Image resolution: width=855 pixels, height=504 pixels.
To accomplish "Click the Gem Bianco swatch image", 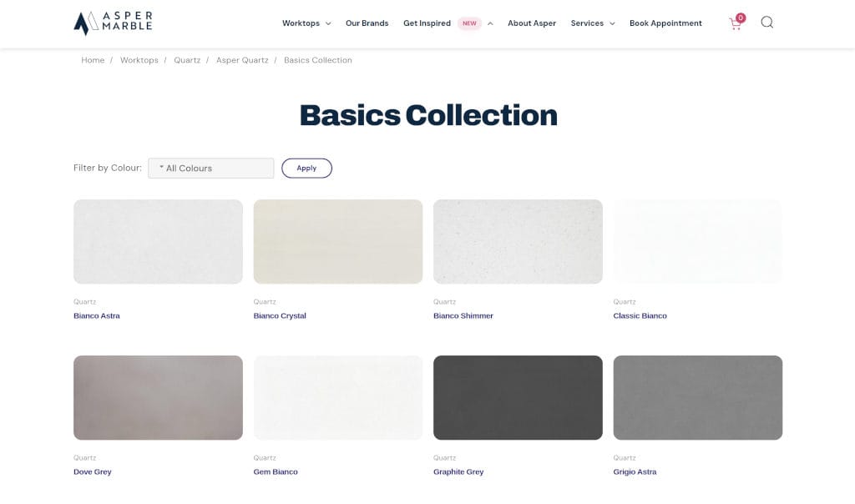I will click(x=337, y=397).
